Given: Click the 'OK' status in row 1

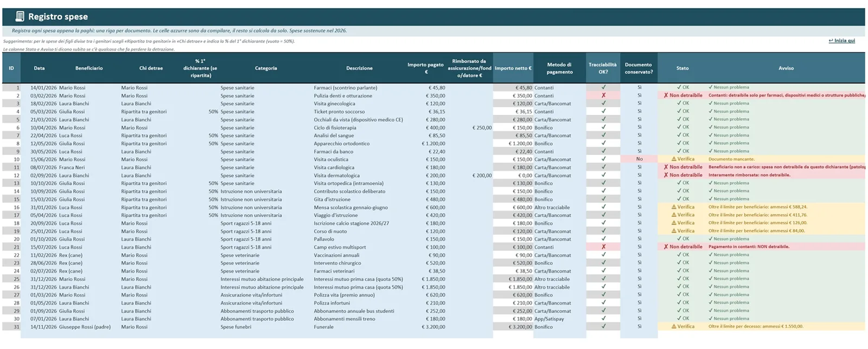Looking at the screenshot, I should (x=682, y=87).
